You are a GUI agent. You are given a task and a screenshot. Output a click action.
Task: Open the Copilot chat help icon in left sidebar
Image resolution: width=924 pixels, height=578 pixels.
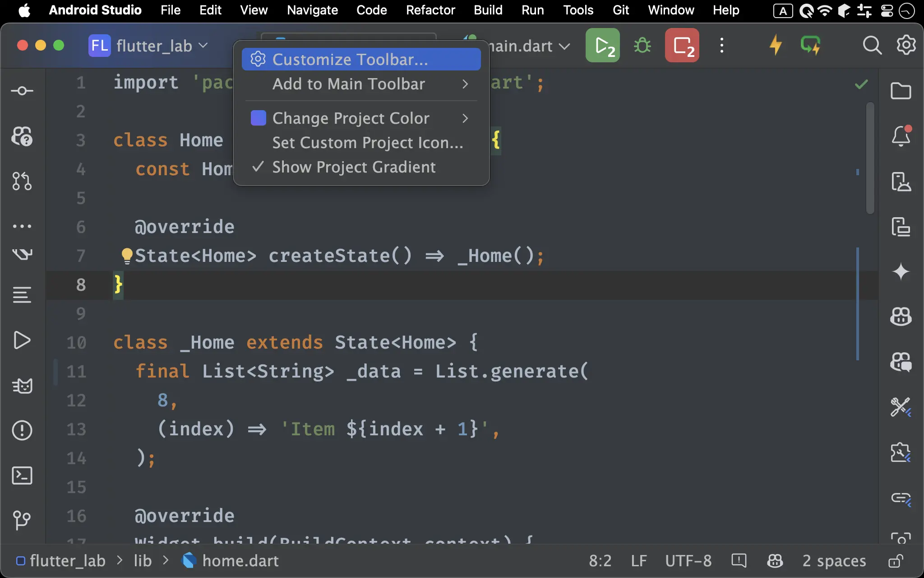coord(22,136)
